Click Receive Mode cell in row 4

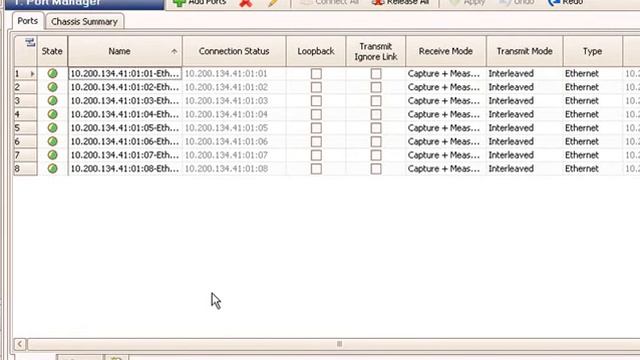[x=446, y=114]
